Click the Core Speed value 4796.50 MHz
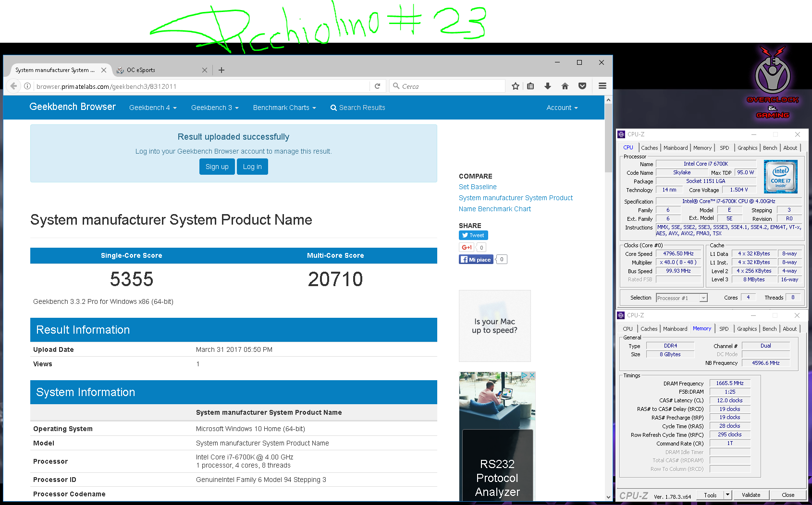This screenshot has width=812, height=505. click(678, 254)
